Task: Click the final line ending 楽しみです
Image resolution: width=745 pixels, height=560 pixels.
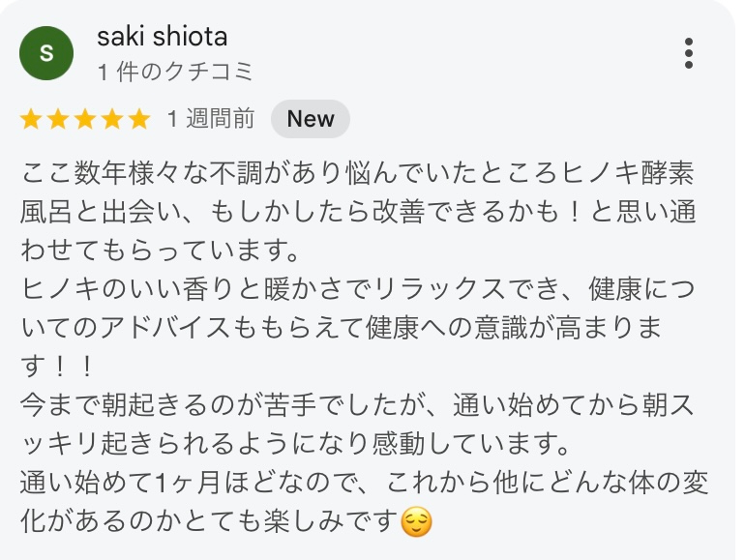Action: [x=226, y=521]
